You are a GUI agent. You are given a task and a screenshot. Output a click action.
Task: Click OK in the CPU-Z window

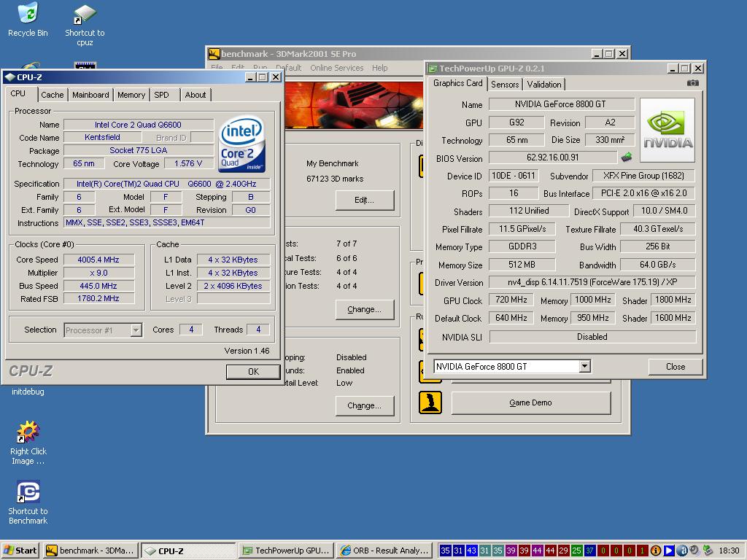click(x=253, y=371)
